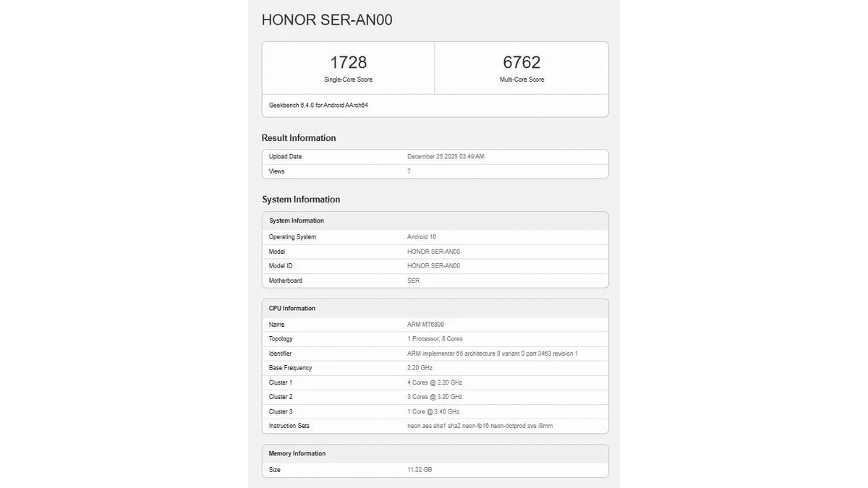Click the Model ID row value
This screenshot has height=488, width=868.
click(x=433, y=266)
